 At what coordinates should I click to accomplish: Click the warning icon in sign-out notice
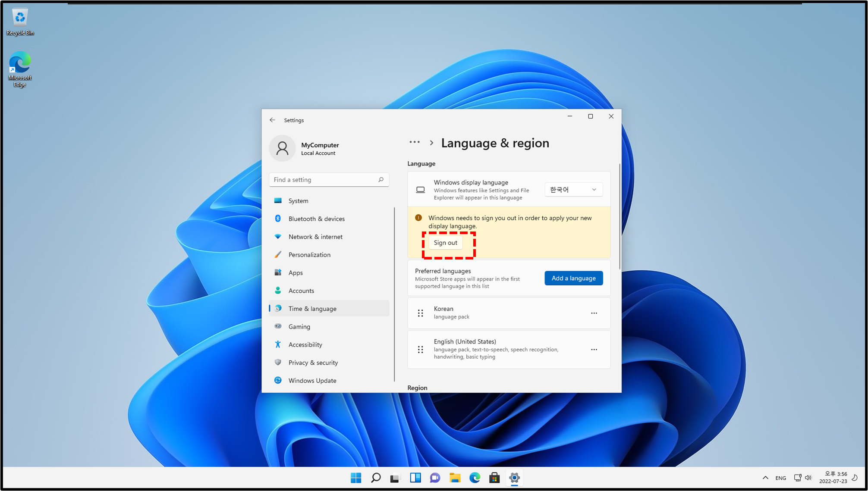[x=418, y=218]
